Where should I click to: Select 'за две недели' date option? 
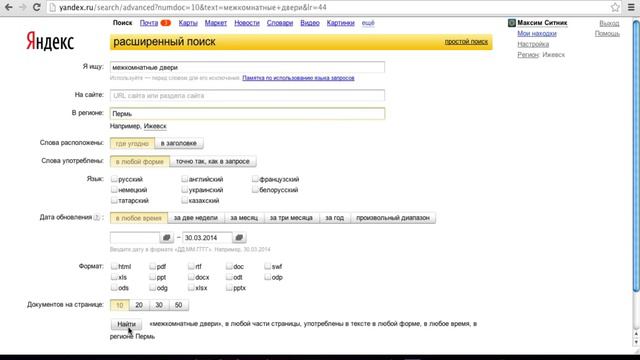tap(196, 218)
